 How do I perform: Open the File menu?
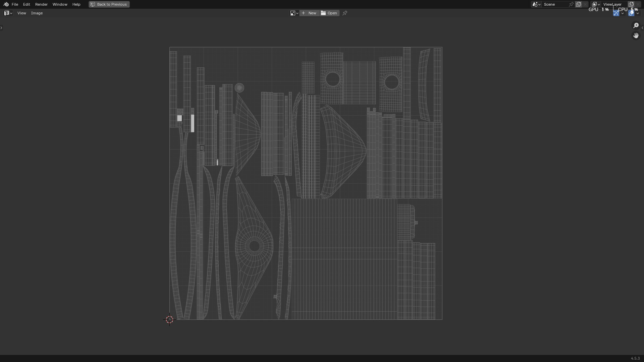click(15, 4)
